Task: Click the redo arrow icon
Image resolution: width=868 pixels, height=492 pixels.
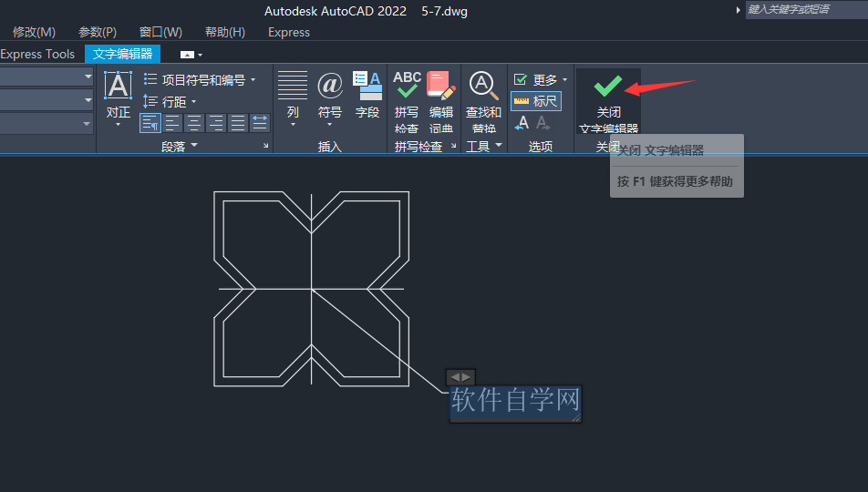Action: [543, 123]
